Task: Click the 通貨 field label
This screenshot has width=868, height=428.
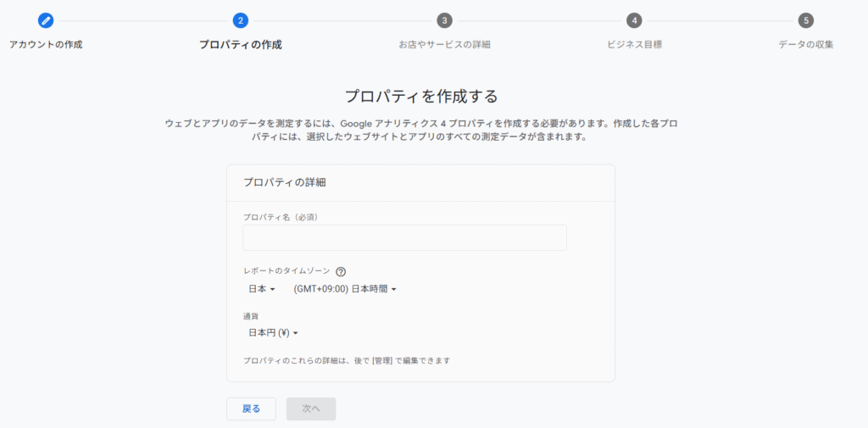Action: click(252, 316)
